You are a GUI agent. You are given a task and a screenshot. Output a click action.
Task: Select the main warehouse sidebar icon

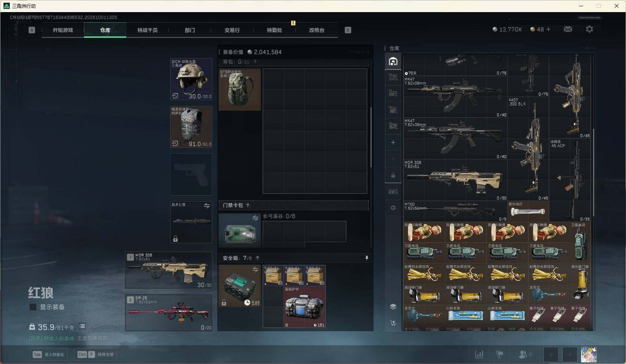[393, 61]
